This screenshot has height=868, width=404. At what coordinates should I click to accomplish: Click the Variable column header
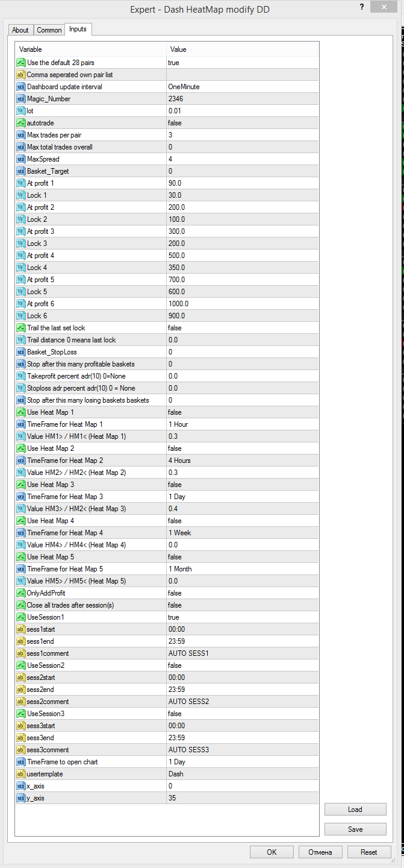pyautogui.click(x=91, y=49)
